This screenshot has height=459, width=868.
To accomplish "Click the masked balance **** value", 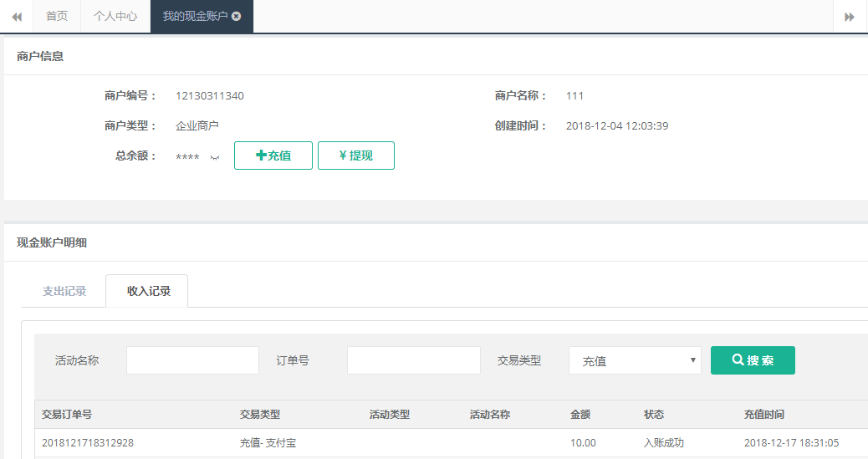I will 187,157.
